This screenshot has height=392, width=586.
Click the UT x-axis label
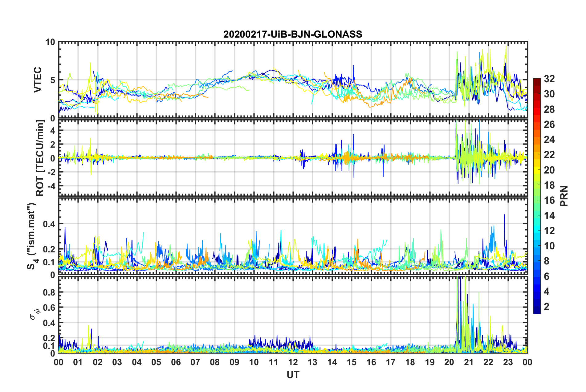click(293, 375)
